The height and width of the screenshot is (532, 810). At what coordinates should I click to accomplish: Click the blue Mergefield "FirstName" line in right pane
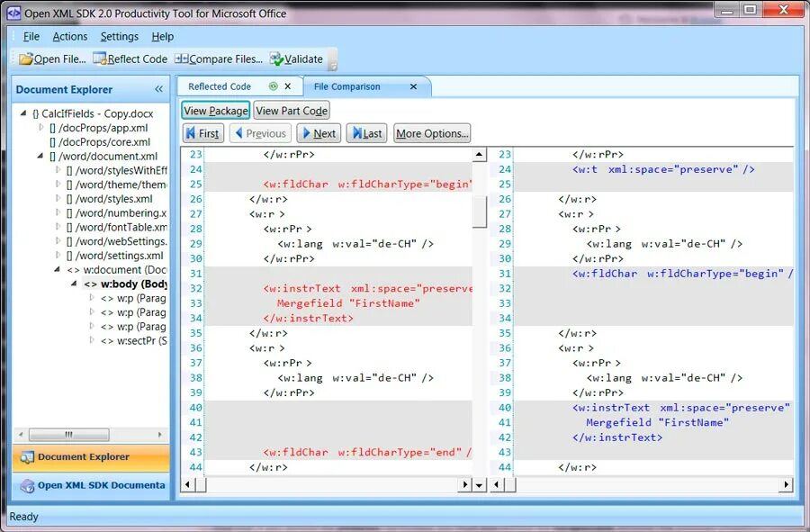point(657,422)
